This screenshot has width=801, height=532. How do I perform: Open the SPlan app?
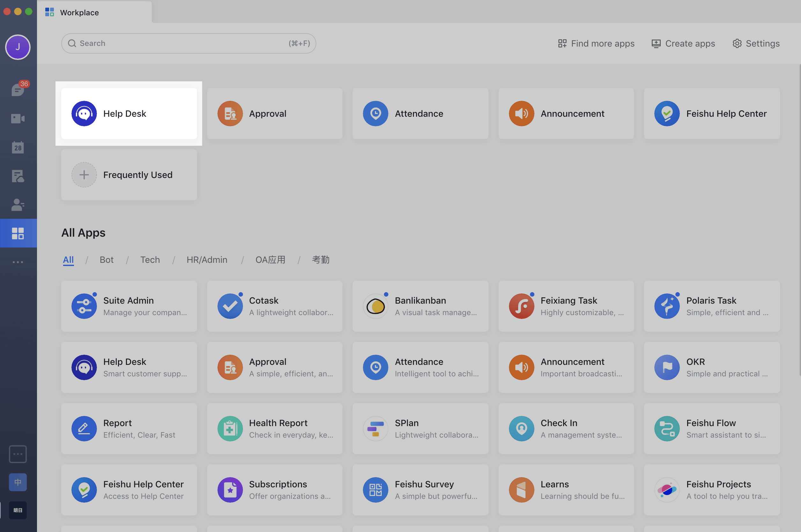pyautogui.click(x=421, y=429)
